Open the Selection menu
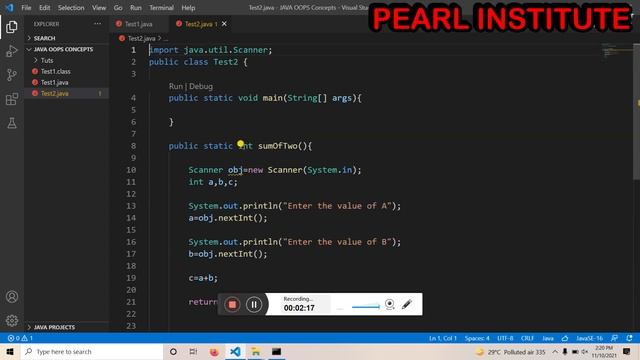This screenshot has height=360, width=640. 71,7
